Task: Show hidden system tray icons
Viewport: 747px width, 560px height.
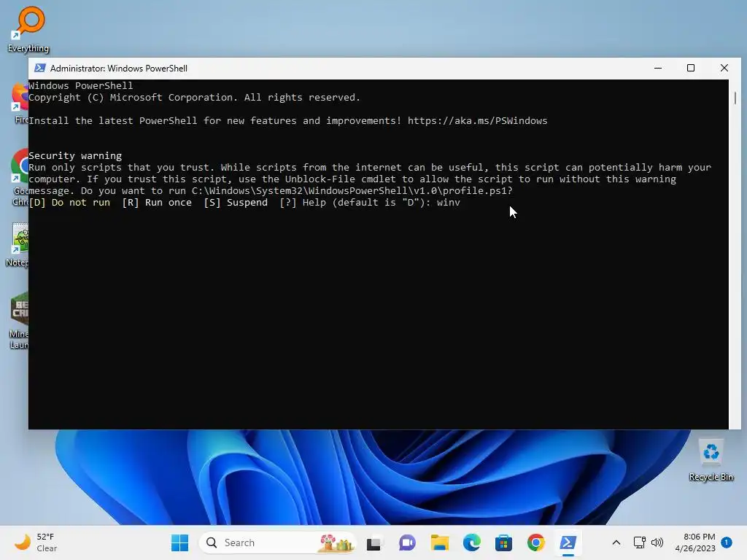Action: (x=616, y=542)
